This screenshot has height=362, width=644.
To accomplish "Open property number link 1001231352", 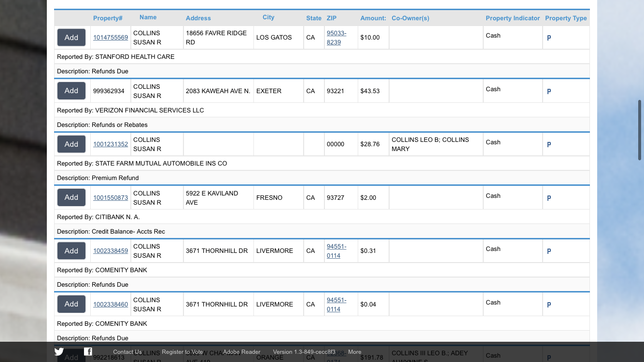I will 111,144.
